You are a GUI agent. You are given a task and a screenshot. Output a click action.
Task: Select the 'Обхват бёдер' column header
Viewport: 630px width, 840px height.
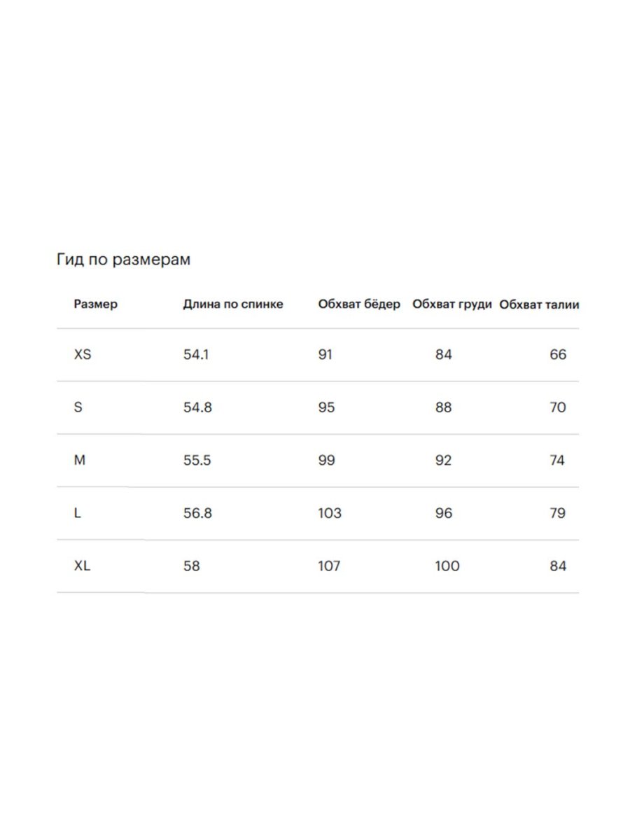point(359,304)
